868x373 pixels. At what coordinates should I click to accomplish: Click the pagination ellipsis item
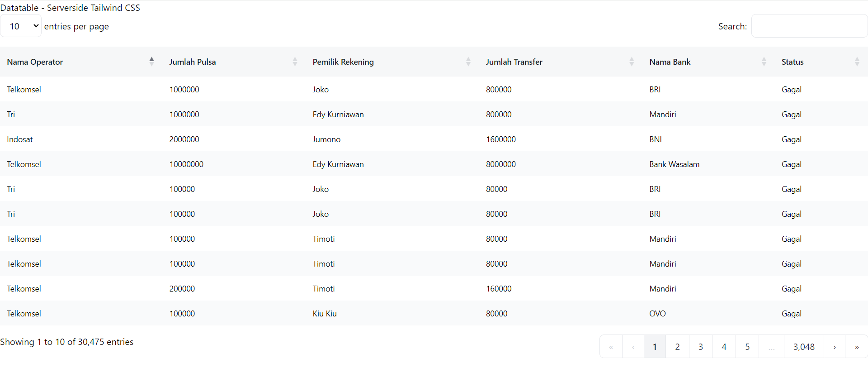pyautogui.click(x=771, y=347)
